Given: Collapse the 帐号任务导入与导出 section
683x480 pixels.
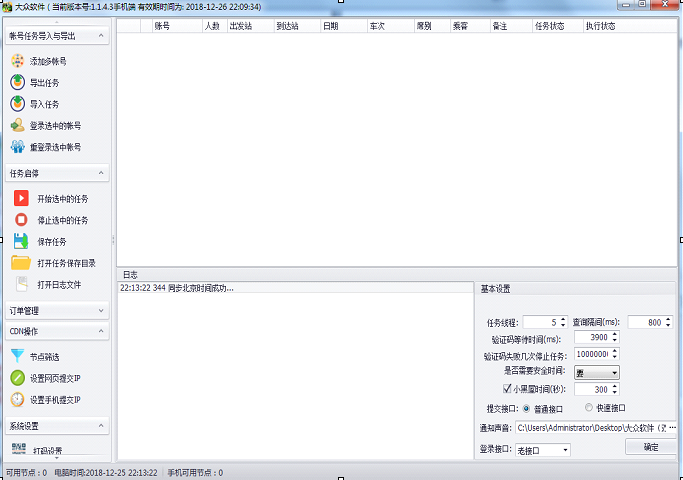Looking at the screenshot, I should 101,35.
